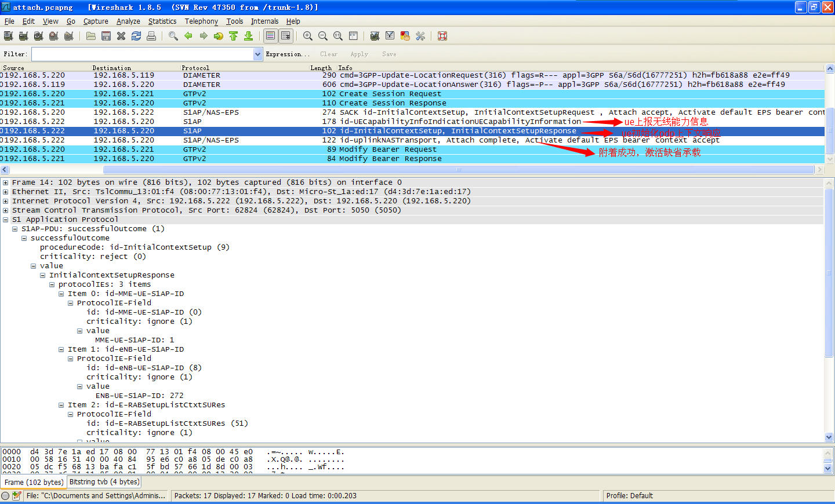This screenshot has width=835, height=504.
Task: Reset zoom to normal size
Action: [x=338, y=36]
